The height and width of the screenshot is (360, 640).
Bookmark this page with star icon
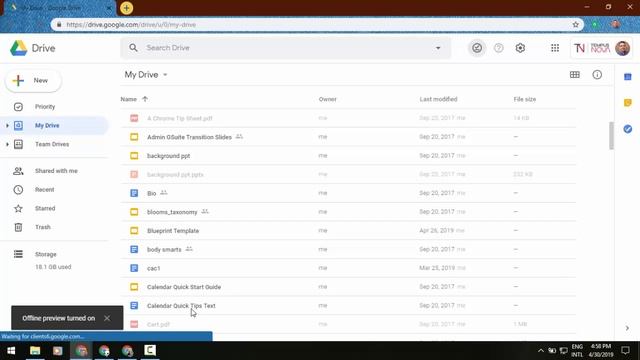576,24
